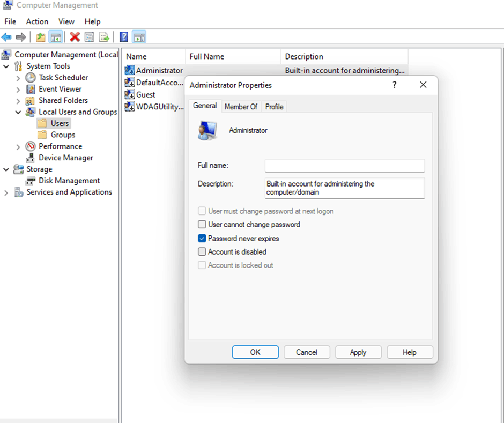This screenshot has height=423, width=504.
Task: Enable User cannot change password
Action: pos(202,224)
